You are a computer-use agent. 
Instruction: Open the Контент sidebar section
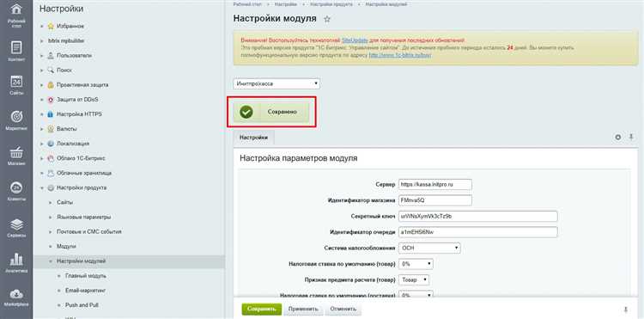coord(16,48)
